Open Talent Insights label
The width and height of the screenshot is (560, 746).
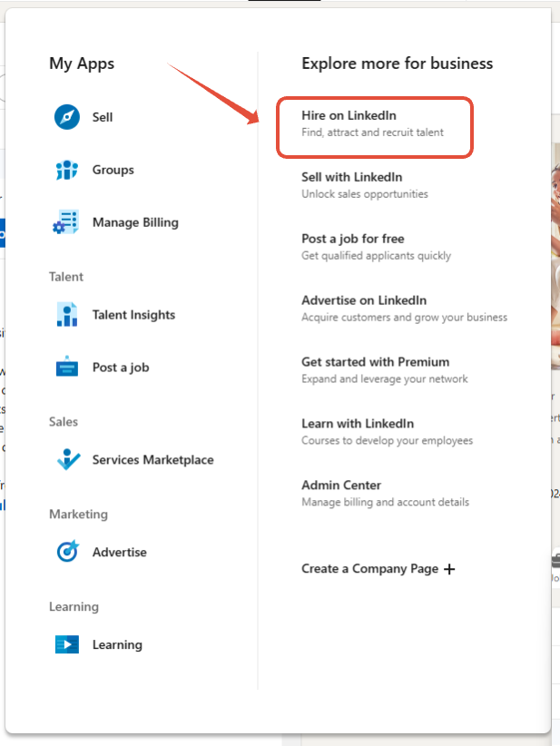pos(133,315)
